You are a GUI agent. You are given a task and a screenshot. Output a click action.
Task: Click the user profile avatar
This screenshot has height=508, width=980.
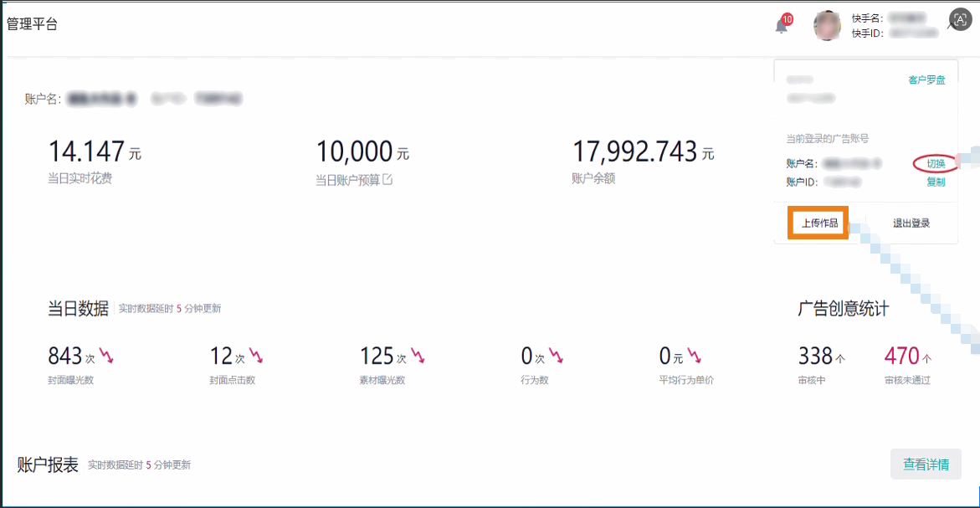pos(827,26)
